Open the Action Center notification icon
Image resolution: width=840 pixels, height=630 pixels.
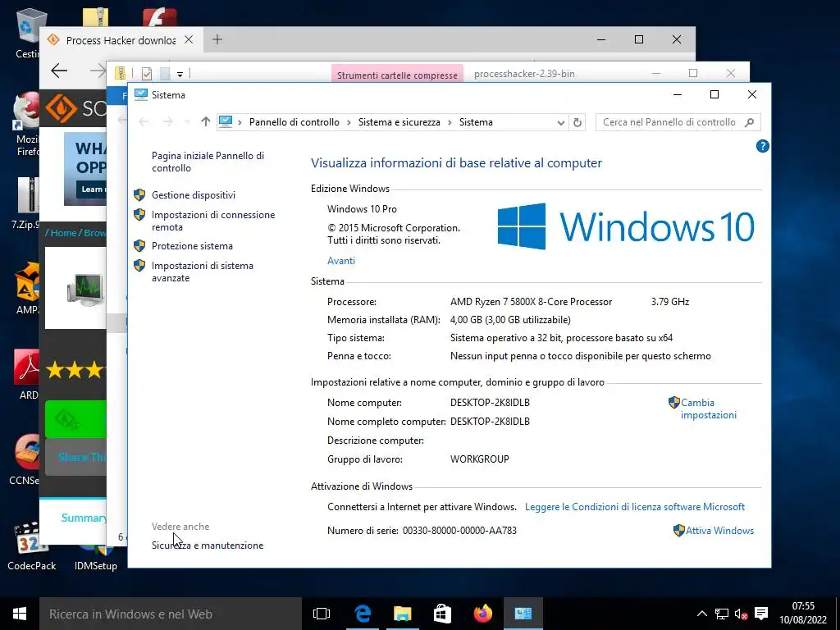760,614
